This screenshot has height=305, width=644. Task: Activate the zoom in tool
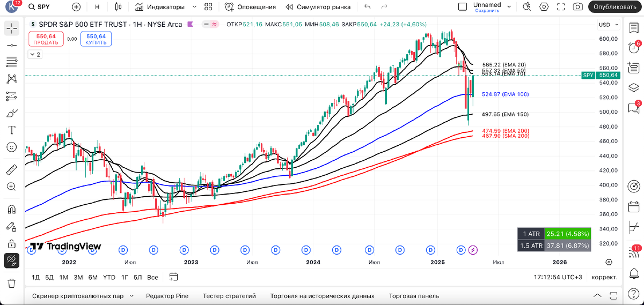click(x=12, y=187)
